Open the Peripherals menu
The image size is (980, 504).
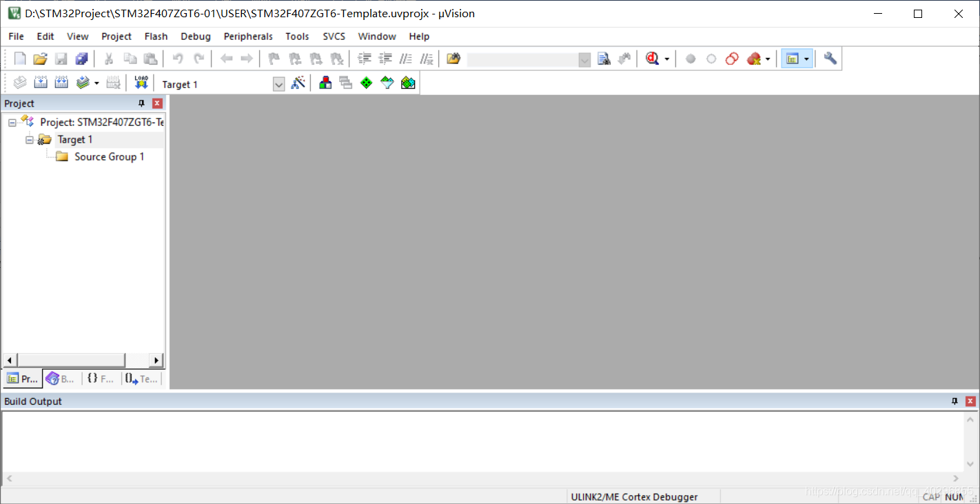pos(248,36)
